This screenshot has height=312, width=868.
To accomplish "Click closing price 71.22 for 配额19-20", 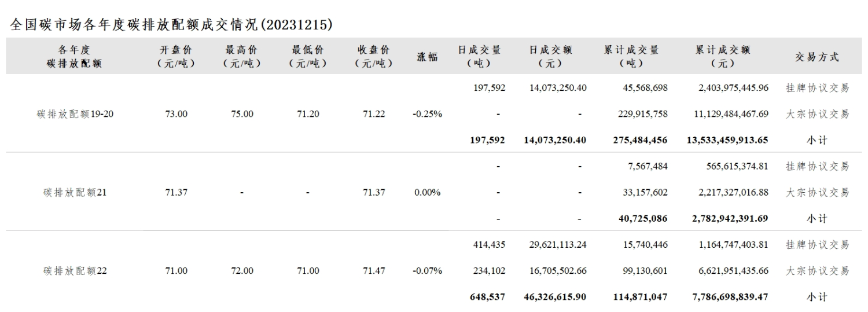I will coord(374,114).
